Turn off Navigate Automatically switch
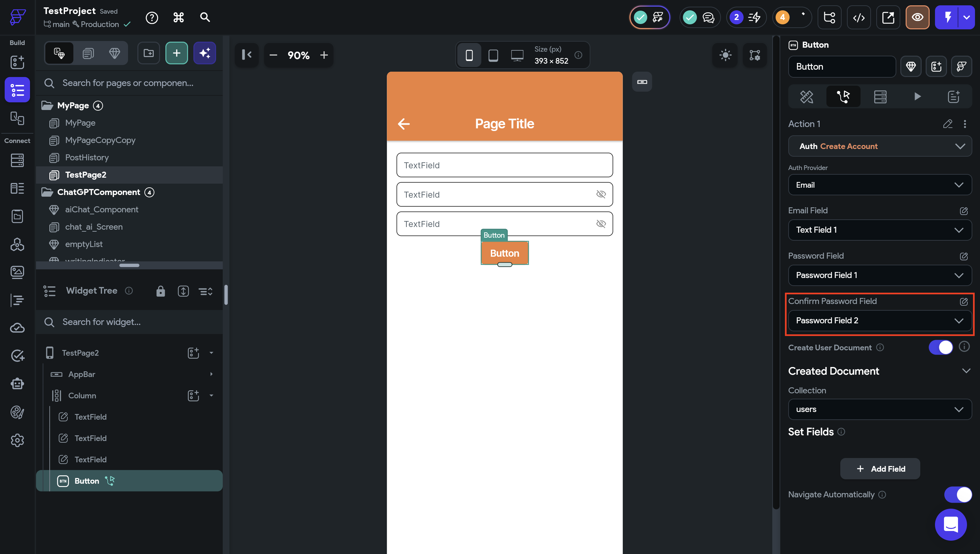Viewport: 980px width, 554px height. click(x=958, y=494)
